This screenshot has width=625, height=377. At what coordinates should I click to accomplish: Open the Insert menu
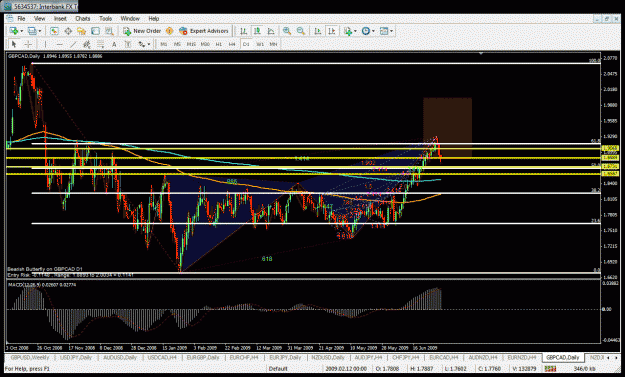click(x=60, y=19)
